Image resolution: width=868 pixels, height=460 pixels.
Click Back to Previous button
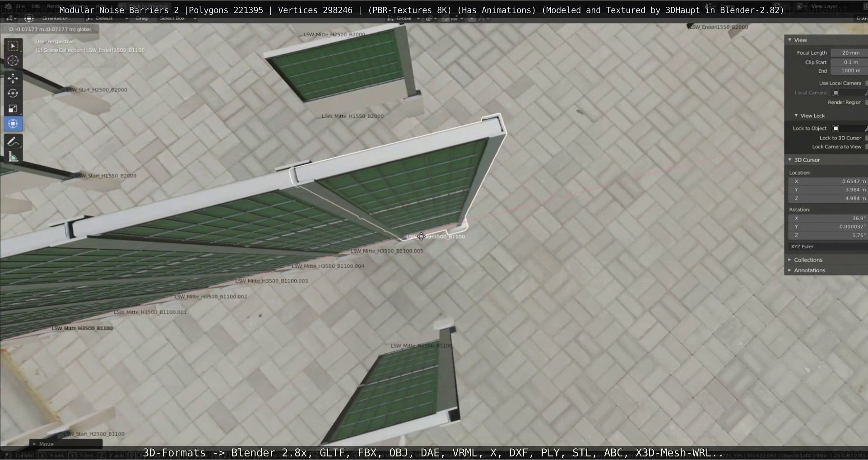point(145,6)
